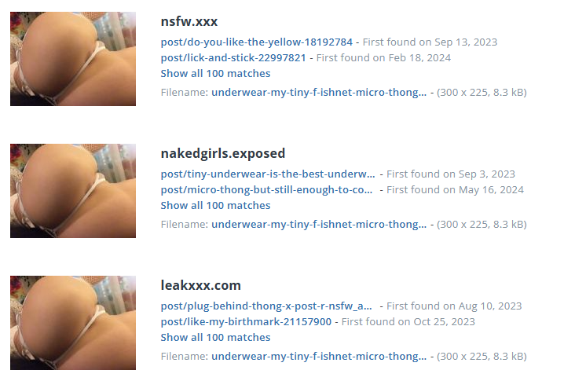Open the second result's thumbnail image
Viewport: 564px width, 392px height.
[x=73, y=191]
